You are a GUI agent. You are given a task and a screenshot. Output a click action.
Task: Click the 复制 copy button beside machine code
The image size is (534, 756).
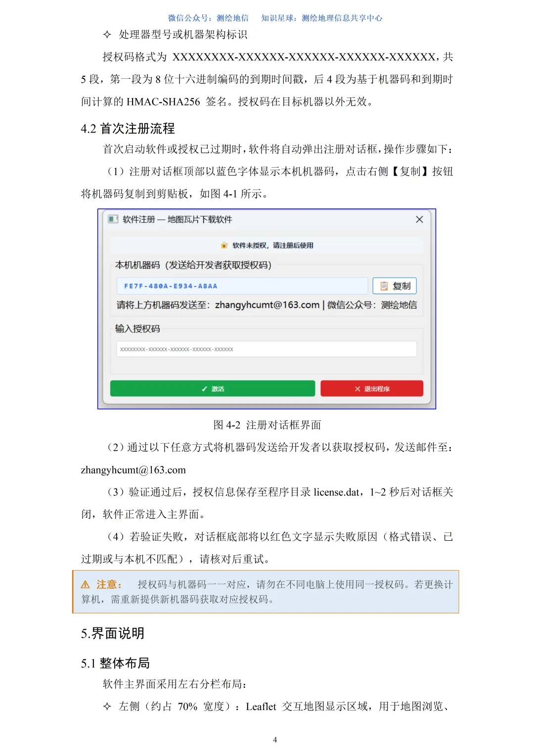pos(395,286)
